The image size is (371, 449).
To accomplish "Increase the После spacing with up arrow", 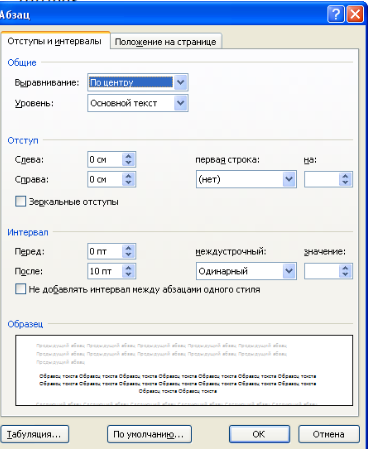I will click(129, 267).
